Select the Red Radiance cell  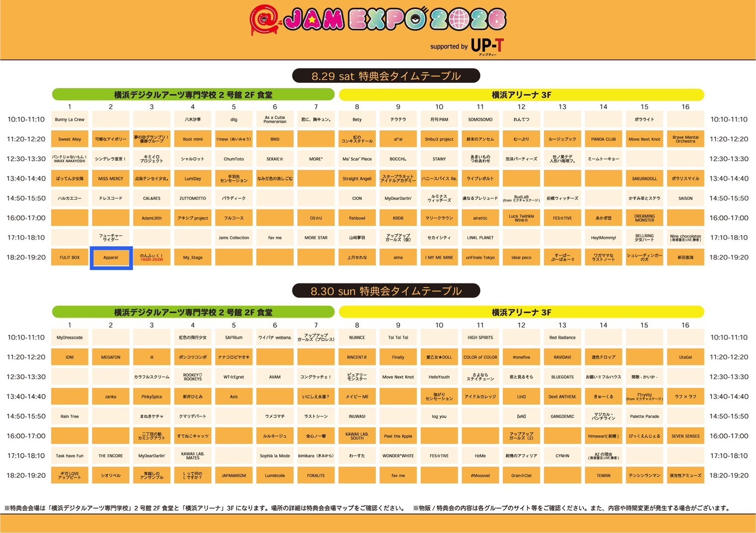(562, 337)
